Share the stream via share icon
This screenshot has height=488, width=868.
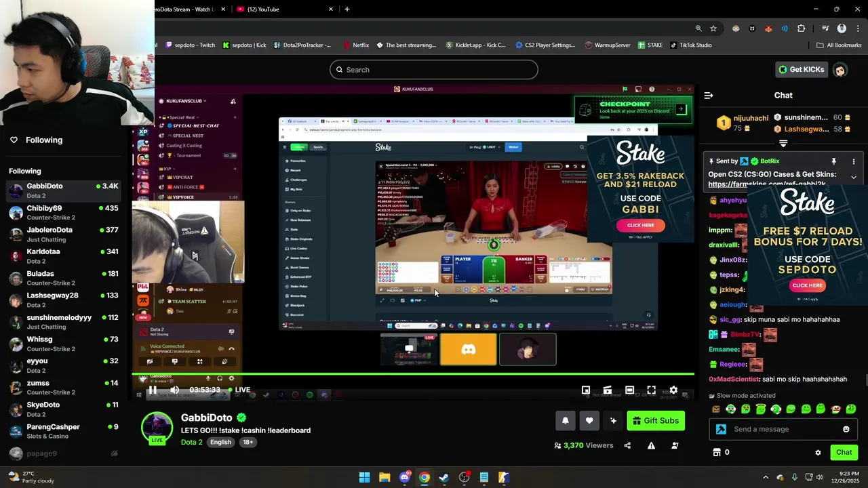click(x=627, y=445)
